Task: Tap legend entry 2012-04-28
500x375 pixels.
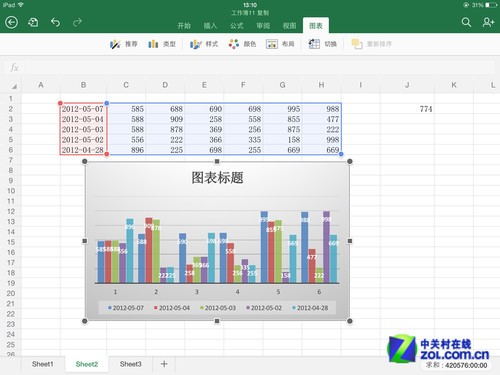Action: coord(310,308)
